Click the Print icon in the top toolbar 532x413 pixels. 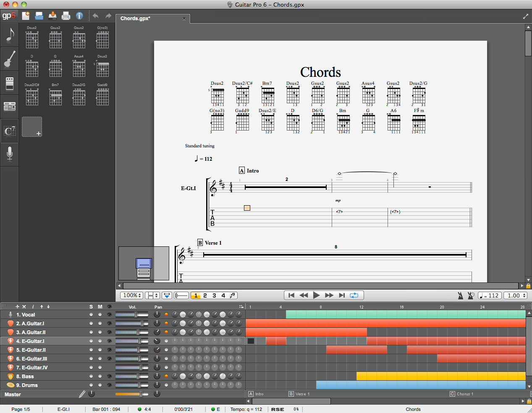click(x=66, y=16)
